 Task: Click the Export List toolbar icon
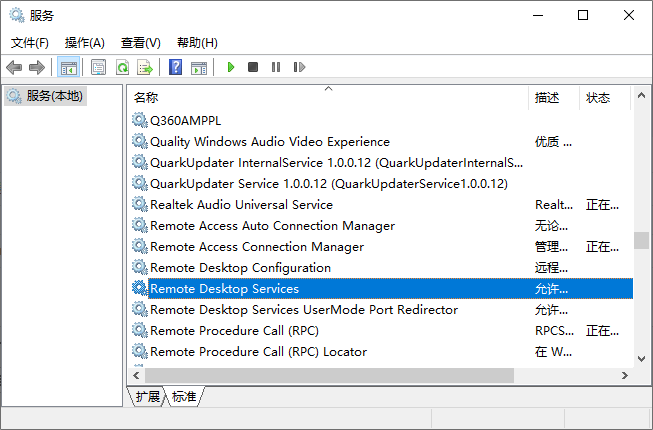(x=145, y=67)
